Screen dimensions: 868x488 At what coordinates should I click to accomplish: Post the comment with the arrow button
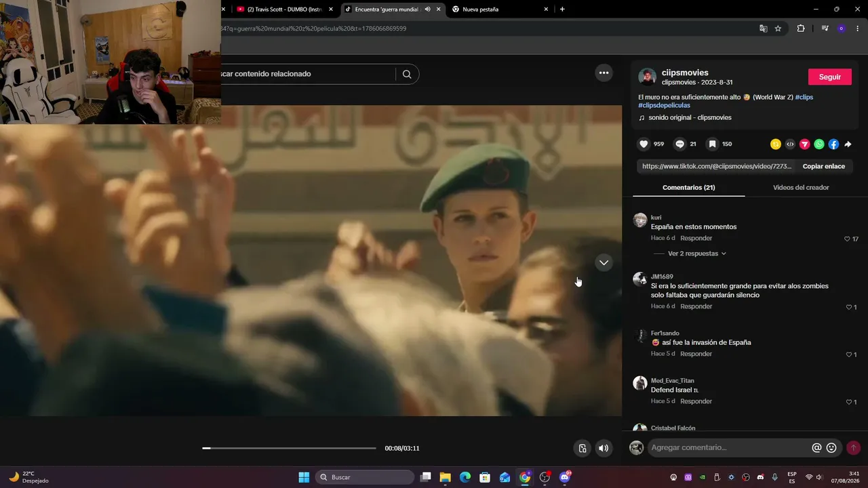(x=853, y=448)
